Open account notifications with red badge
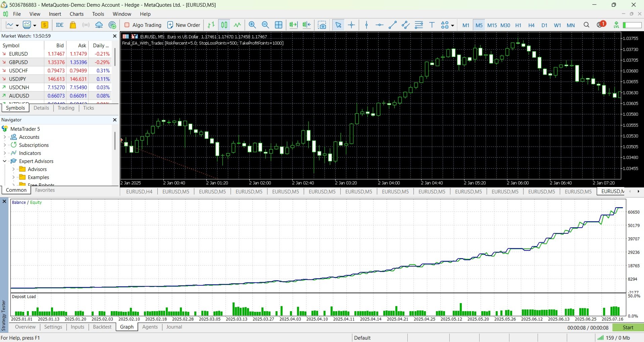 [601, 24]
